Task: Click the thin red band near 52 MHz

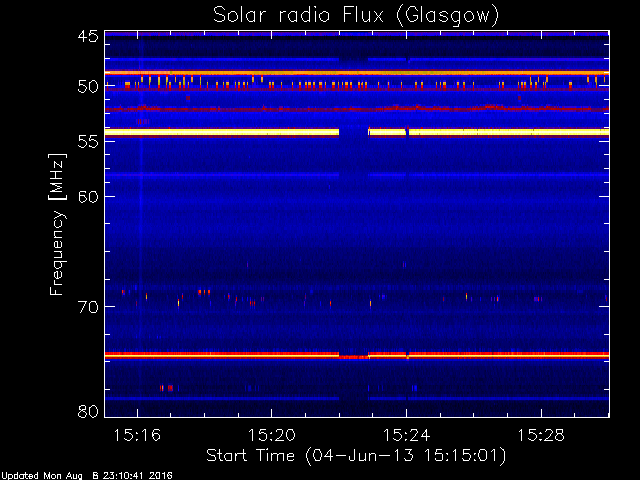Action: [x=357, y=109]
